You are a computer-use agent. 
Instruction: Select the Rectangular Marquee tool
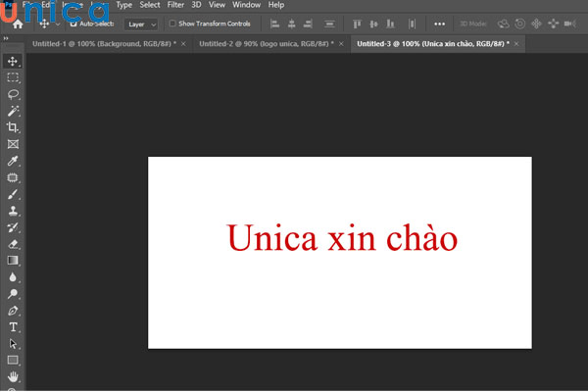(x=13, y=77)
